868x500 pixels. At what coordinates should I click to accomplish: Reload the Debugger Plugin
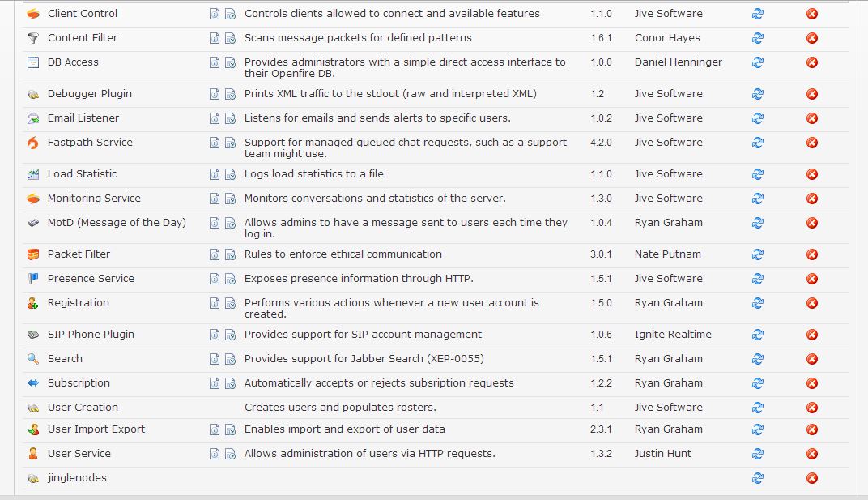tap(758, 94)
